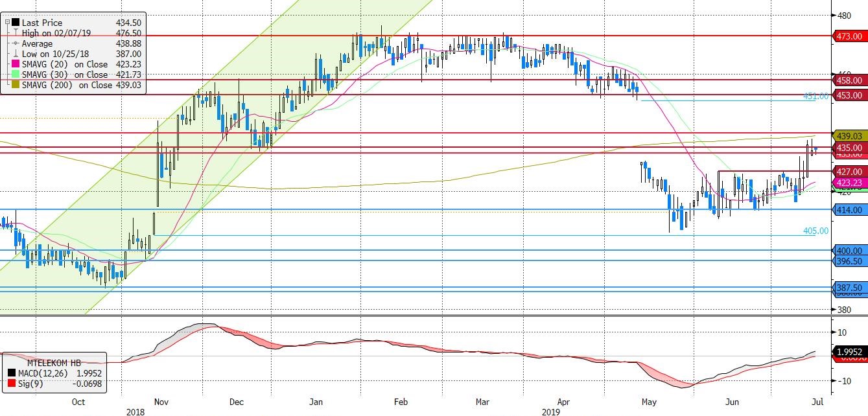Click the 405.00 light blue level label
The image size is (868, 416).
[815, 231]
